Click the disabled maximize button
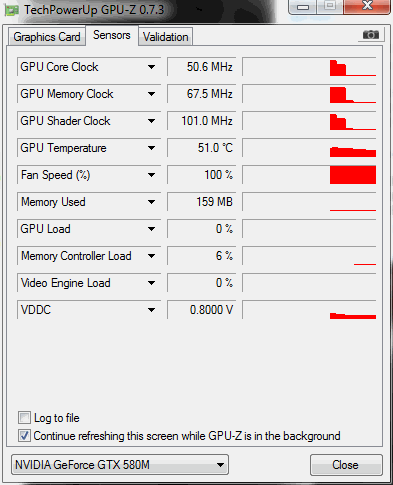Screen dimensions: 393x485 click(x=330, y=6)
